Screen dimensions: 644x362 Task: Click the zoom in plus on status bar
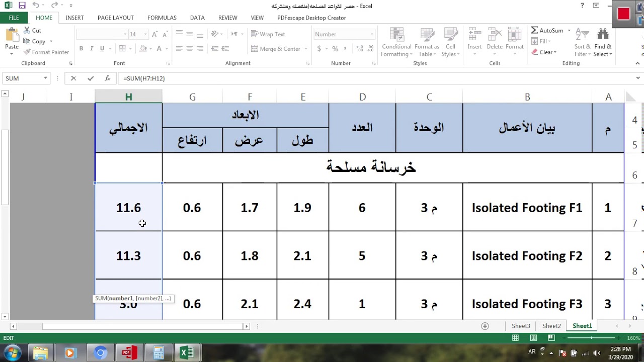619,338
